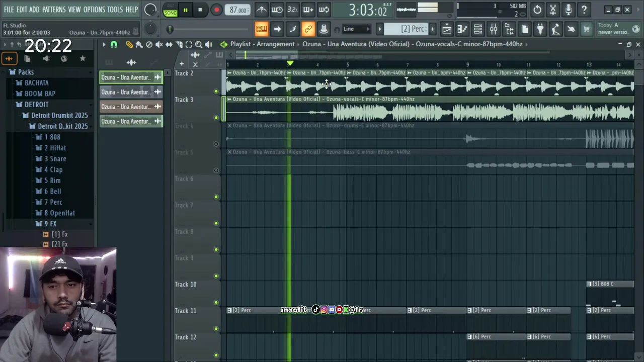Open the PATTERNS menu
The image size is (644, 362).
tap(54, 10)
